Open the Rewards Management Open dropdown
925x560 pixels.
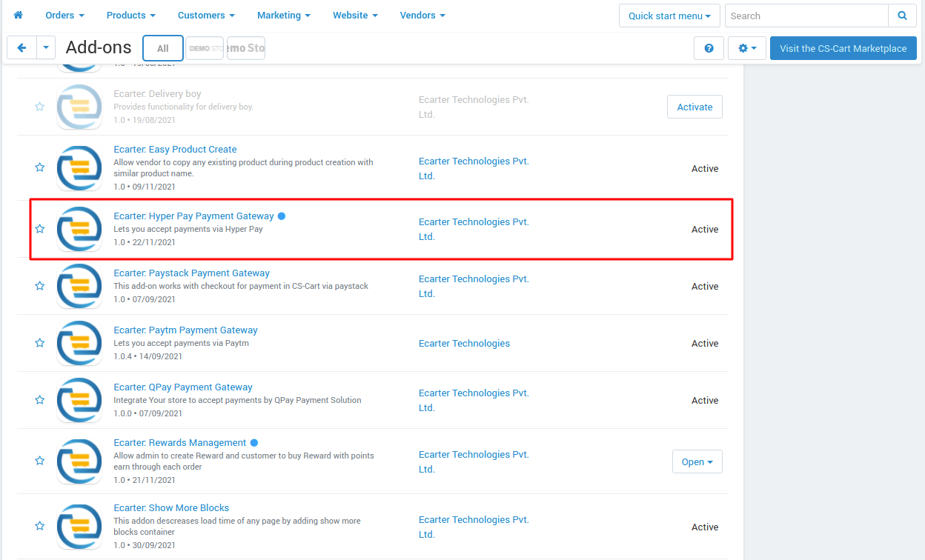click(x=697, y=461)
